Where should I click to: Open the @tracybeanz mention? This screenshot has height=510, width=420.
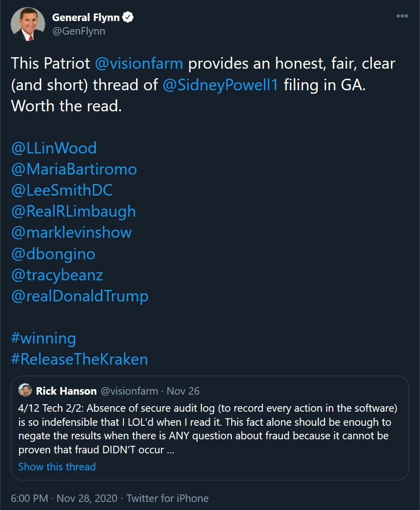pos(57,275)
